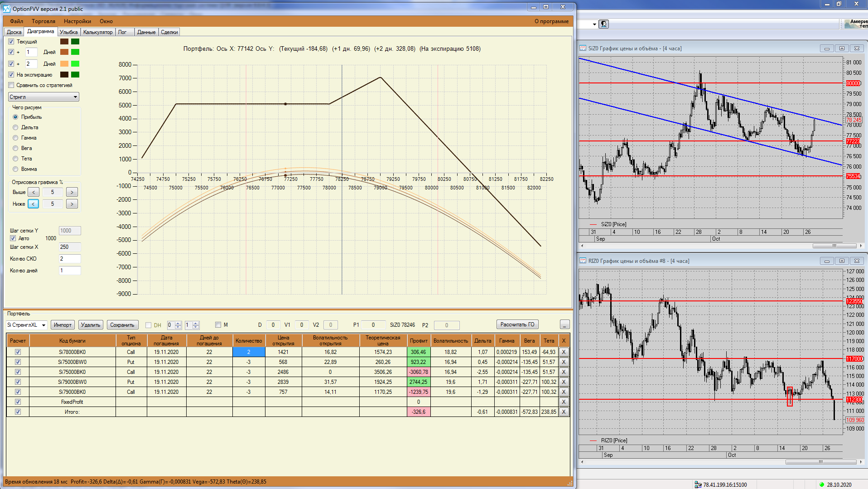Click the Текущий brown color swatch
This screenshot has height=489, width=868.
(x=64, y=42)
